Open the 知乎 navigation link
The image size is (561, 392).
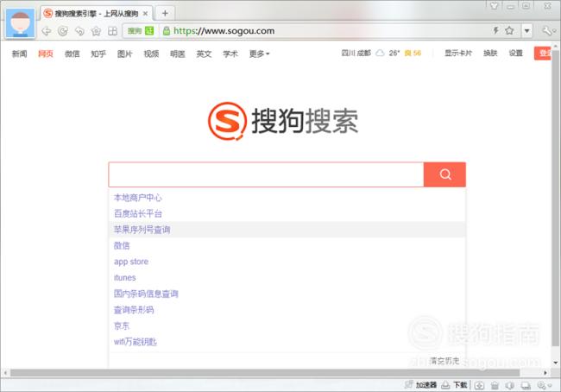click(98, 54)
